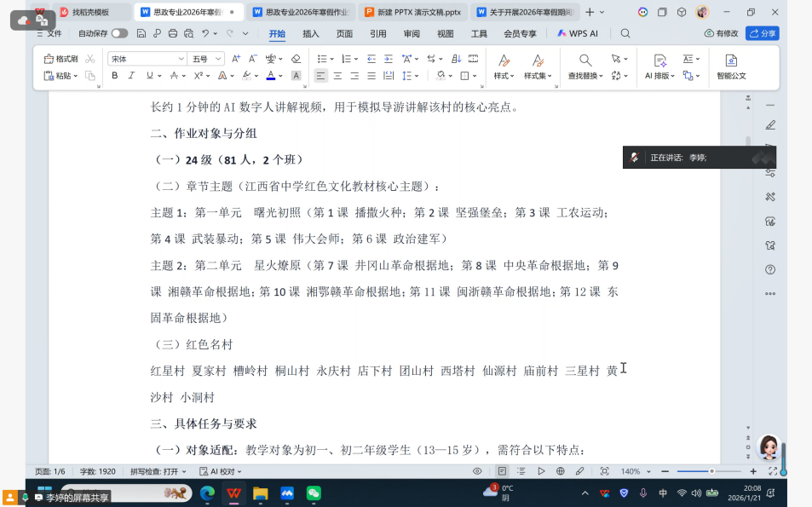Increase font size with the A+ icon
812x507 pixels.
[234, 59]
